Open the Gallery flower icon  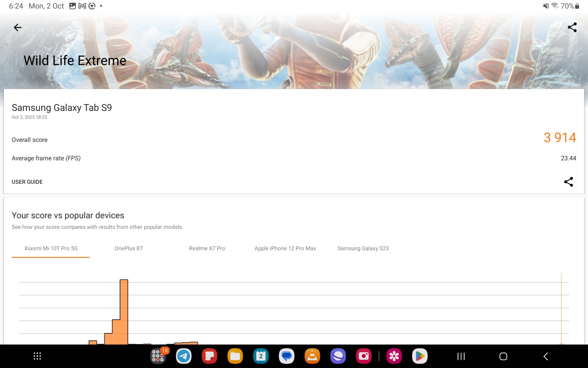click(x=394, y=356)
